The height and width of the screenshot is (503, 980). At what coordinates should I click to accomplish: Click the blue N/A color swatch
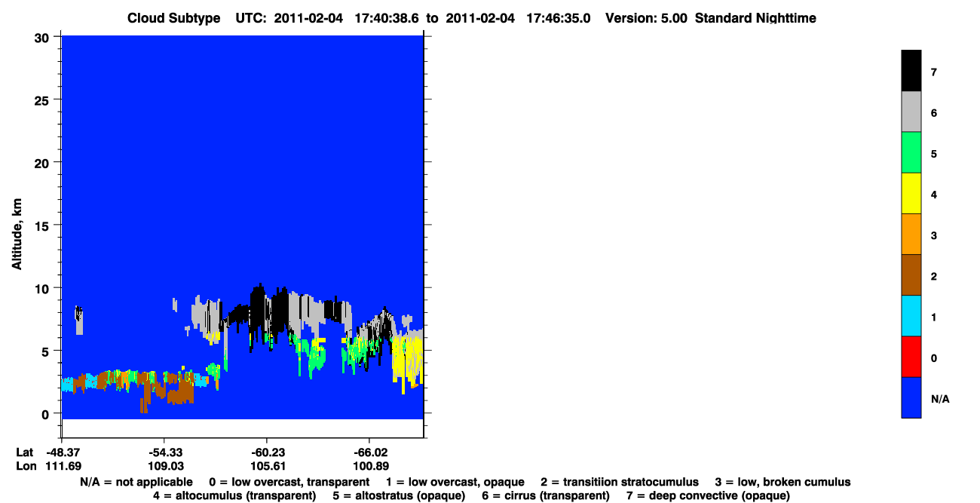point(911,397)
